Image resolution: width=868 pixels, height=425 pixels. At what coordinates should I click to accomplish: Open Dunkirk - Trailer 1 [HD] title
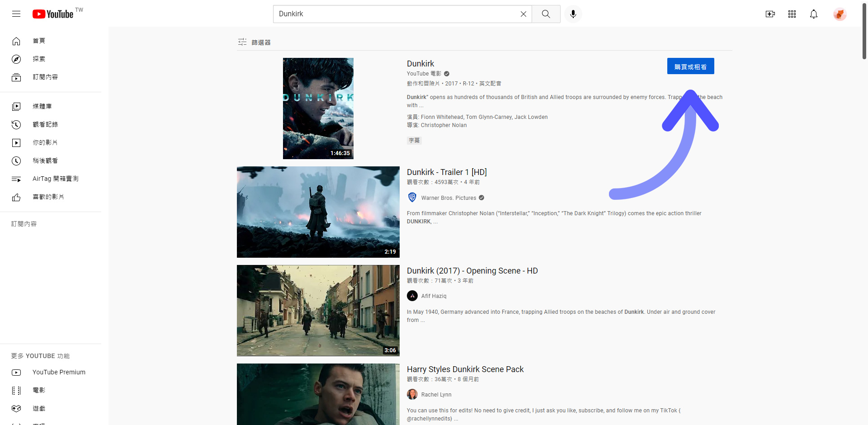click(x=447, y=172)
